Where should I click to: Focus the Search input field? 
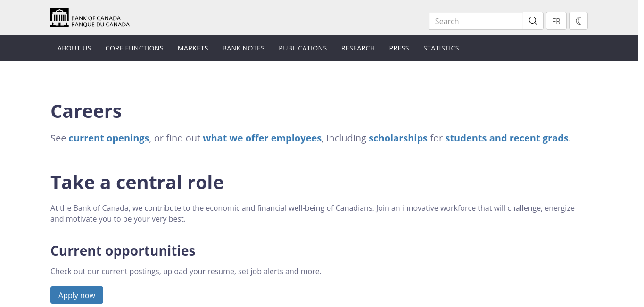pyautogui.click(x=476, y=21)
